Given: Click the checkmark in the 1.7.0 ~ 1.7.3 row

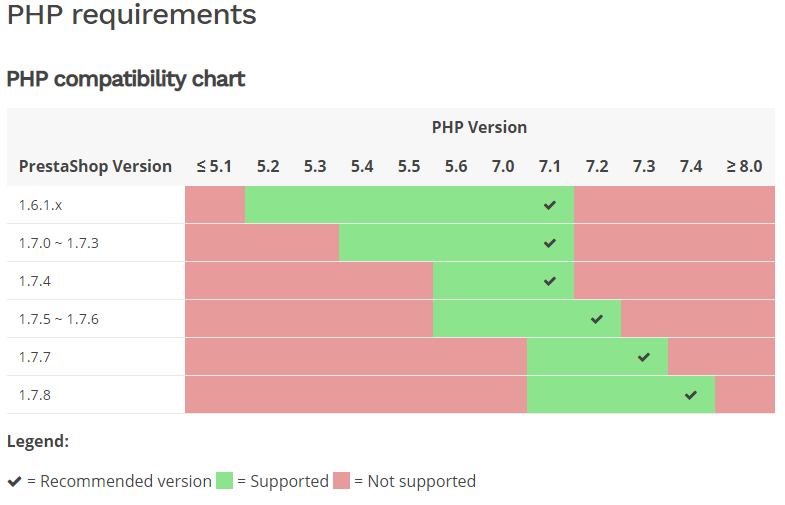Looking at the screenshot, I should click(549, 243).
